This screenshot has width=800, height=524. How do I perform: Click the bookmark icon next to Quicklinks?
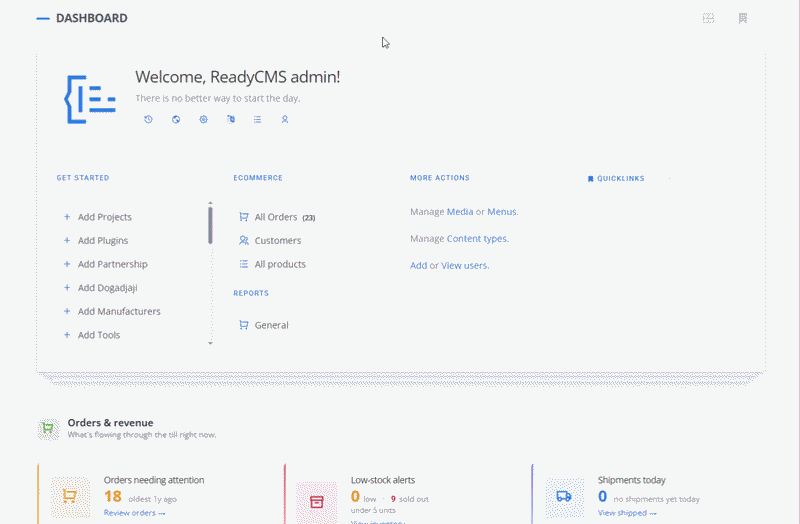590,179
